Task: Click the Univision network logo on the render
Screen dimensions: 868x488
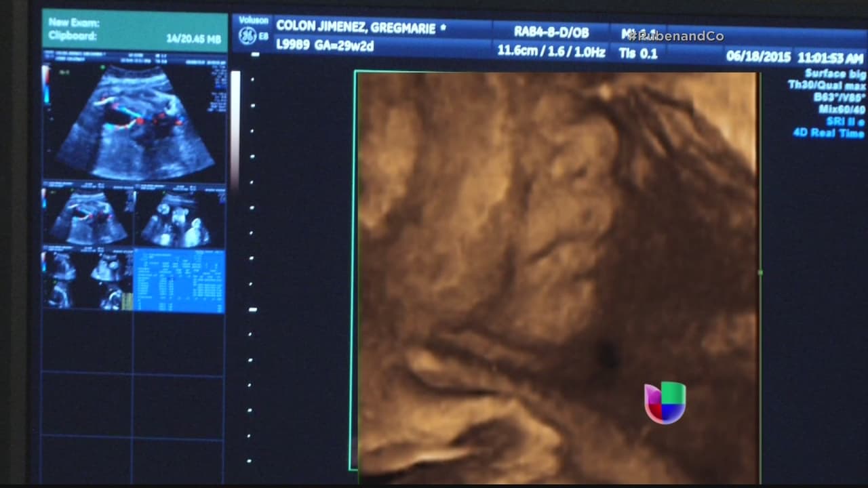Action: pos(665,403)
